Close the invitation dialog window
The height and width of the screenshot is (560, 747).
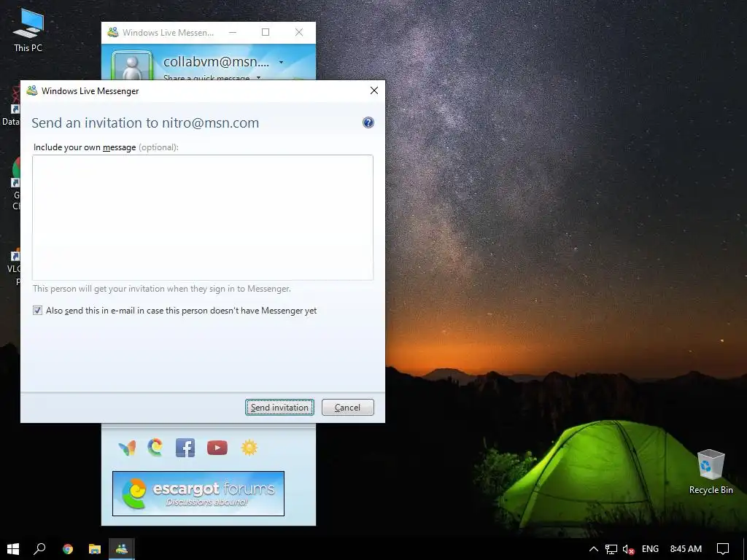click(374, 90)
